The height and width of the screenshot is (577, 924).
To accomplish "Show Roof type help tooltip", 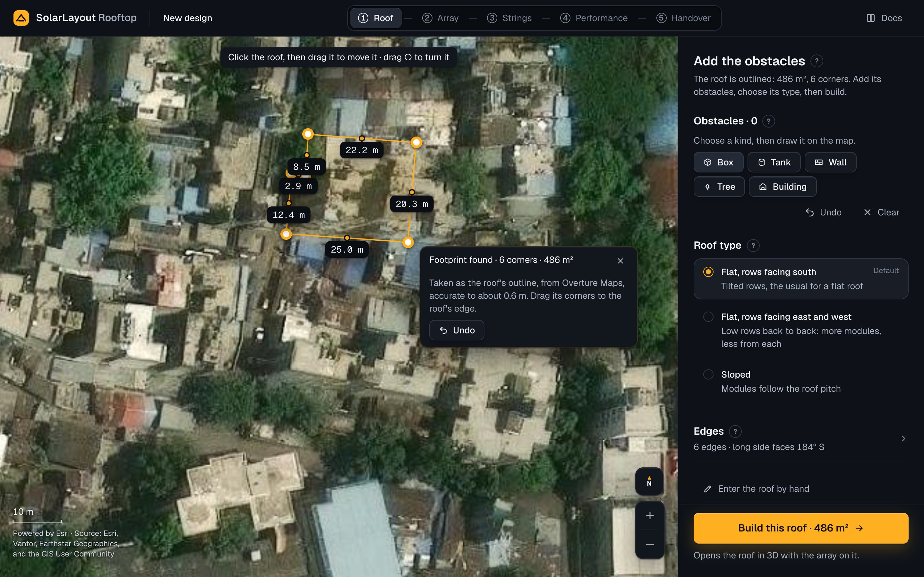I will pos(753,245).
